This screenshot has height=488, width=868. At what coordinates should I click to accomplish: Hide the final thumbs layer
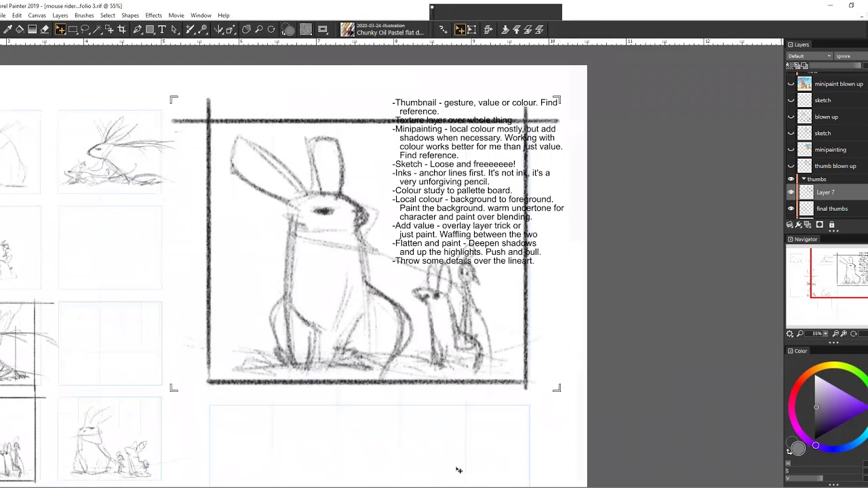[791, 209]
